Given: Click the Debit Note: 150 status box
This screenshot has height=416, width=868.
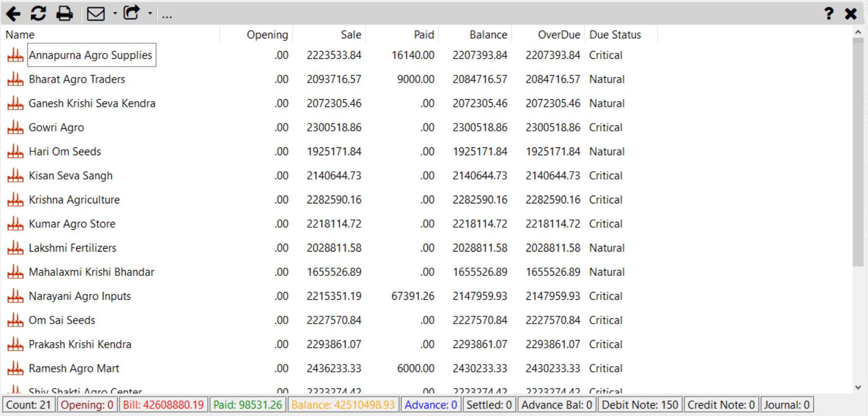Looking at the screenshot, I should (x=640, y=405).
